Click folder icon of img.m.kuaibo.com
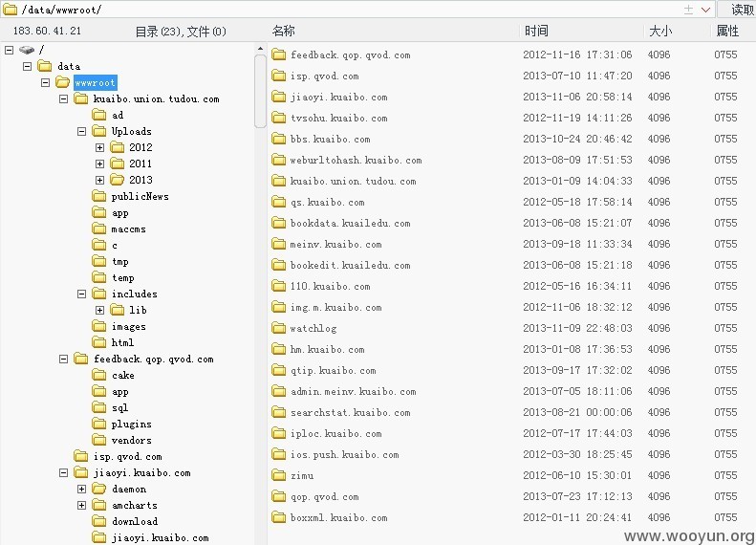 279,307
